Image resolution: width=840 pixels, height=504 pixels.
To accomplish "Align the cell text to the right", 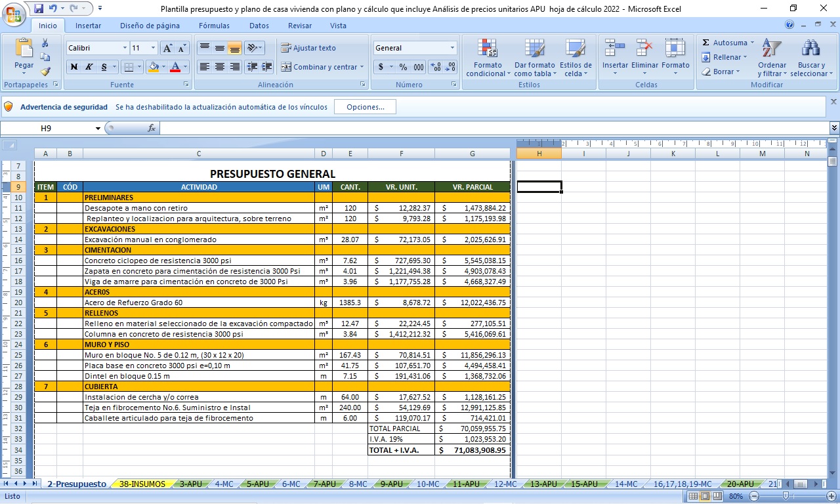I will pos(234,67).
